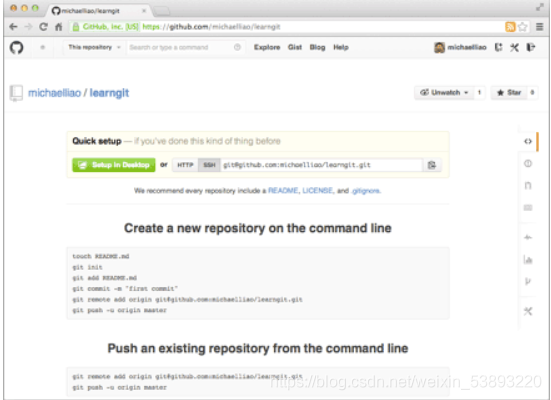Image resolution: width=551 pixels, height=400 pixels.
Task: Open michaelliao owner link in title
Action: [54, 93]
